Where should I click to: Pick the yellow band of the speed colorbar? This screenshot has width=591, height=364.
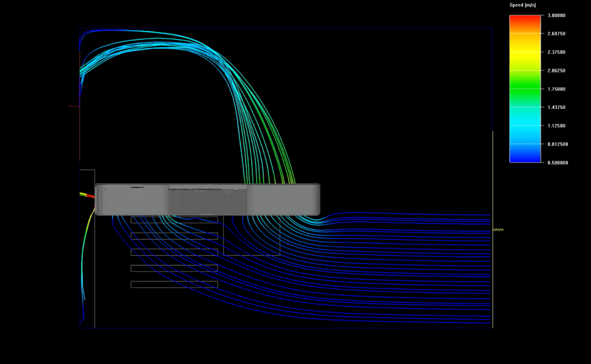525,54
